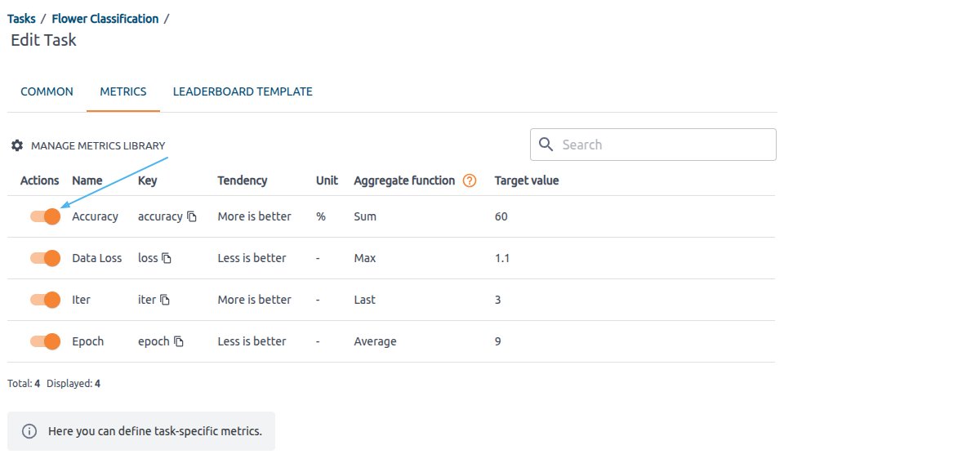
Task: Copy the epoch metric key
Action: point(179,341)
